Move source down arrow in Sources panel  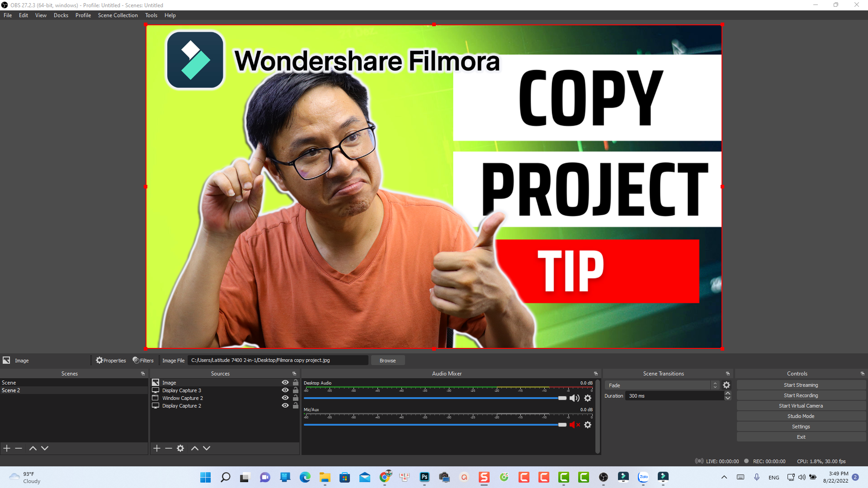tap(207, 448)
